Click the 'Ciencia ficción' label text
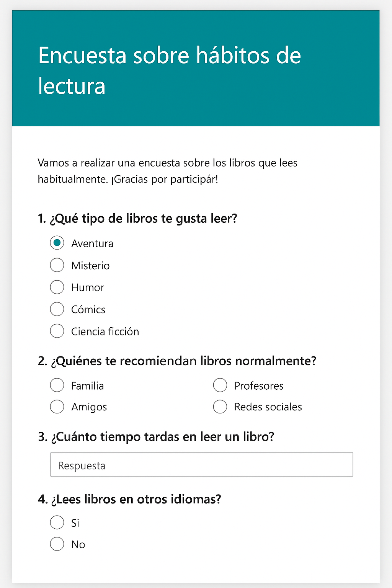 105,332
